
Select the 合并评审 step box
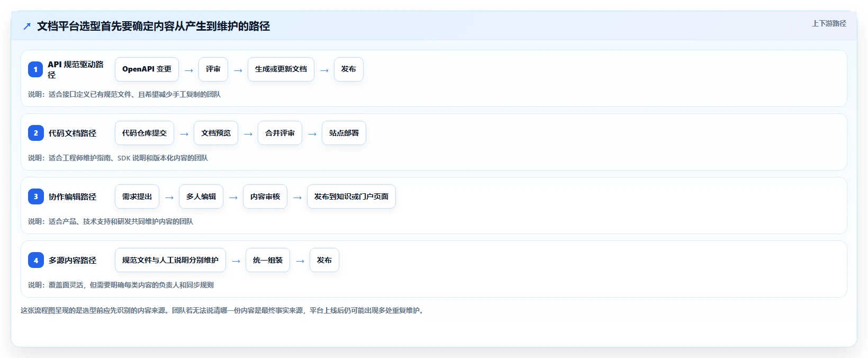tap(280, 133)
